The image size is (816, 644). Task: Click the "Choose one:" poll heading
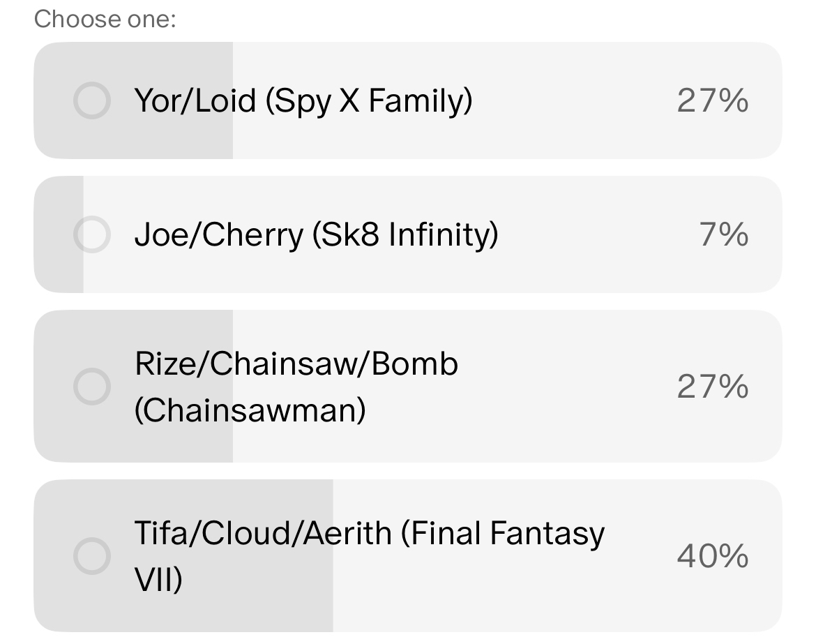pos(105,19)
